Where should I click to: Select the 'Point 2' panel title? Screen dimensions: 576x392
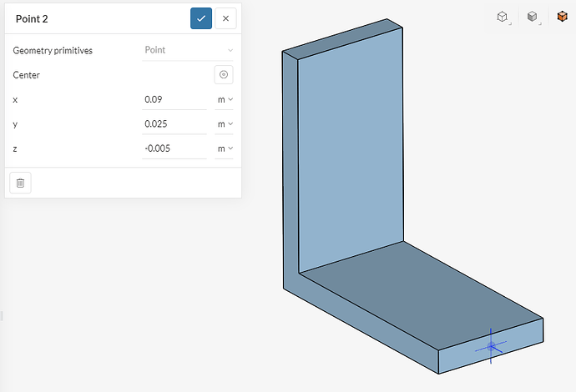pyautogui.click(x=32, y=18)
